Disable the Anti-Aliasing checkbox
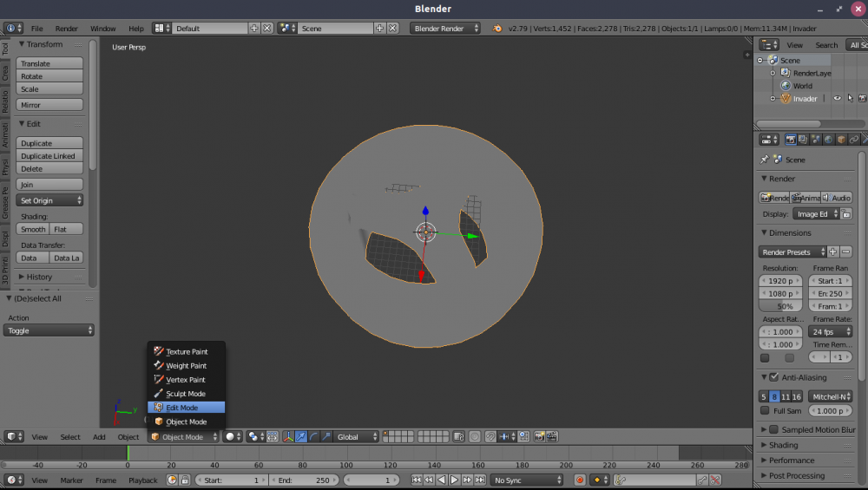The height and width of the screenshot is (490, 868). [x=773, y=377]
